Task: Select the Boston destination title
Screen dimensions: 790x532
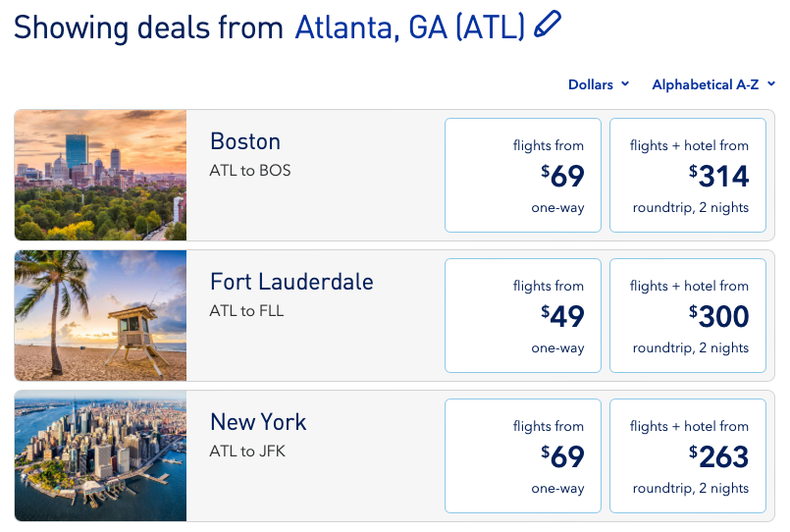Action: point(245,141)
